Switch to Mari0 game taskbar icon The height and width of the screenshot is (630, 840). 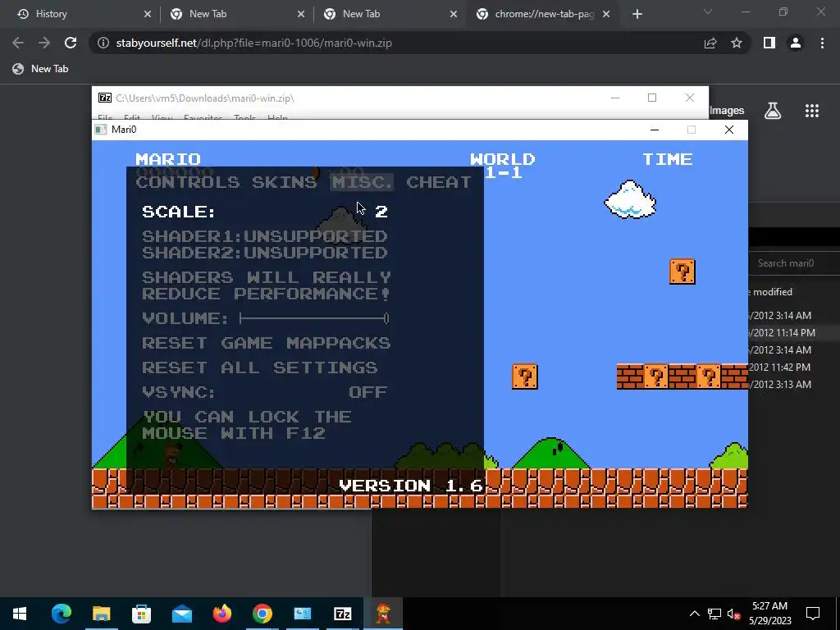(382, 614)
